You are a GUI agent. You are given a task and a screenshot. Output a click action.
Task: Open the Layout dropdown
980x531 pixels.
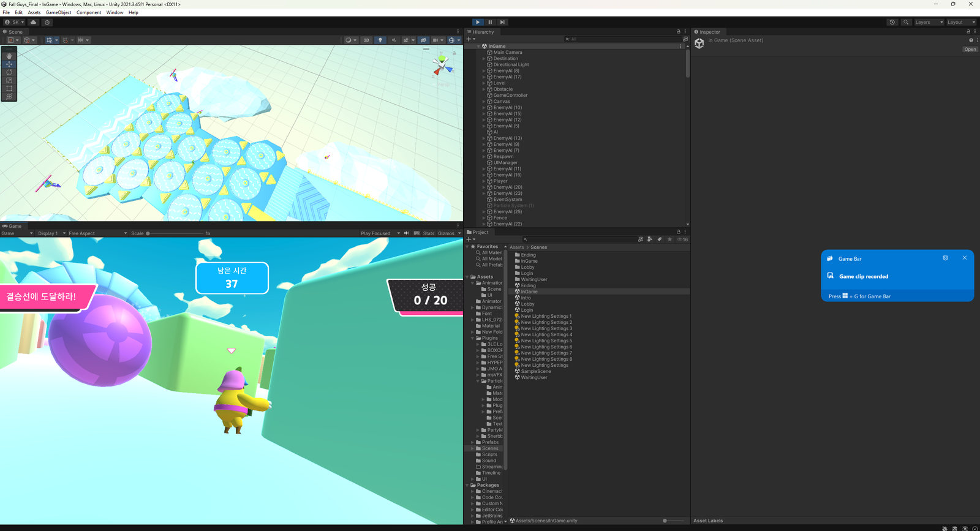pos(961,22)
